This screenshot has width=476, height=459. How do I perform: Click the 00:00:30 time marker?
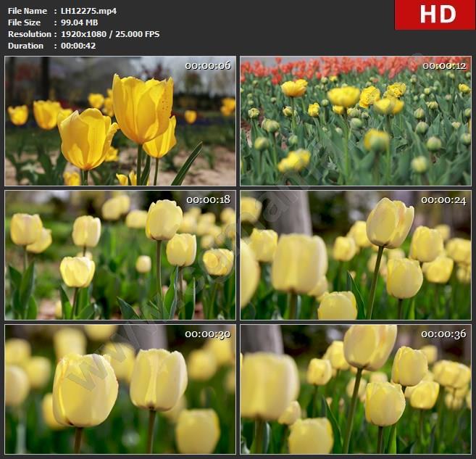tap(207, 334)
